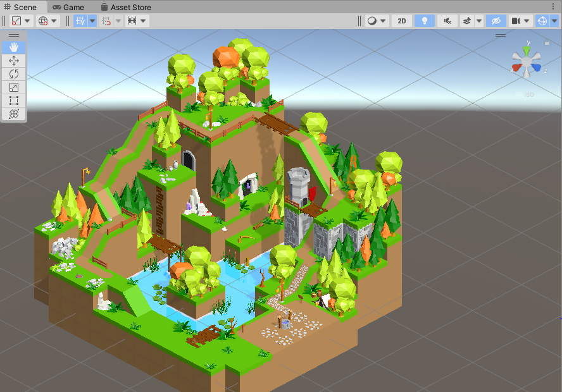Image resolution: width=562 pixels, height=392 pixels.
Task: Click the tools overlay drag handle
Action: [14, 35]
